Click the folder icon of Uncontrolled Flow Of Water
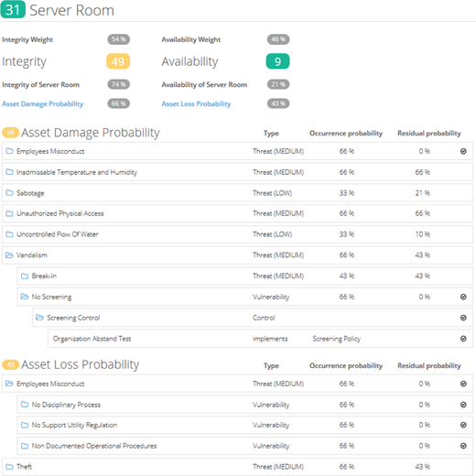This screenshot has height=476, width=476. point(9,234)
